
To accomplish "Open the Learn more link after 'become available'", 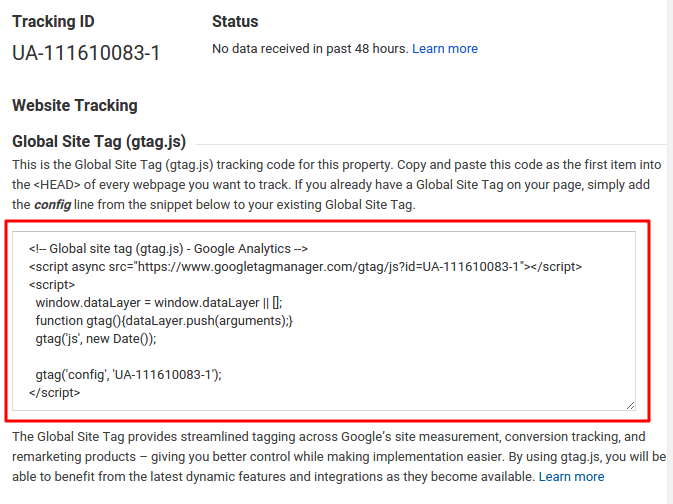I will (571, 477).
